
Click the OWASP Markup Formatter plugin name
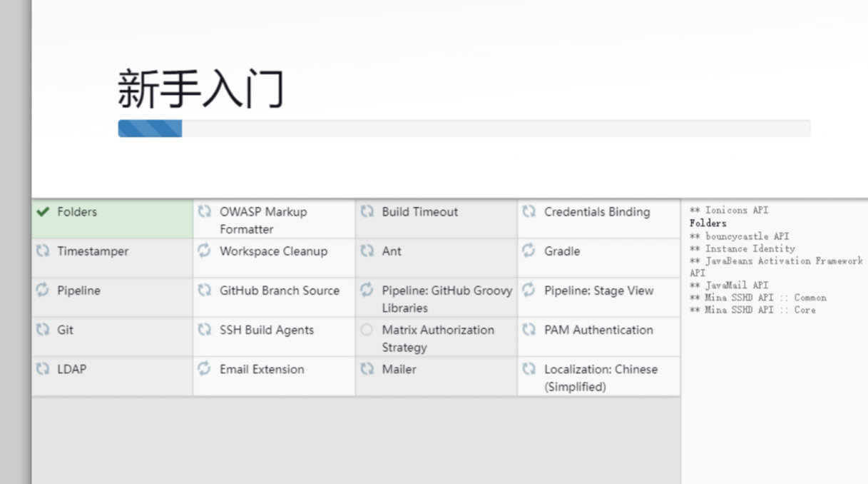tap(263, 221)
